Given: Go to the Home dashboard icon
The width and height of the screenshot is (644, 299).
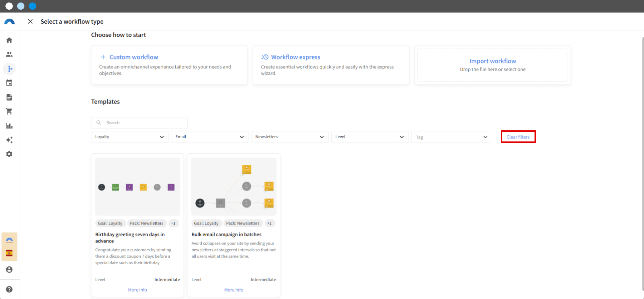Looking at the screenshot, I should [9, 40].
